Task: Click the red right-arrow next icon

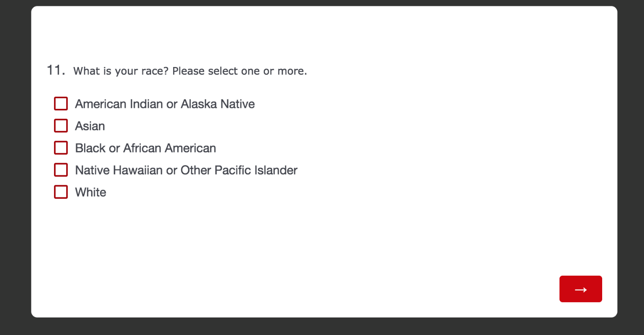Action: pyautogui.click(x=581, y=289)
